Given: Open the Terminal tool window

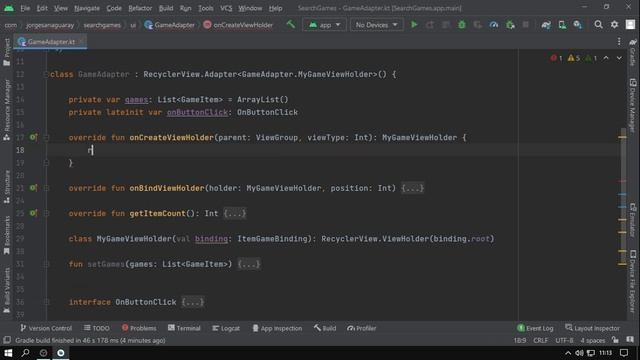Looking at the screenshot, I should tap(184, 328).
